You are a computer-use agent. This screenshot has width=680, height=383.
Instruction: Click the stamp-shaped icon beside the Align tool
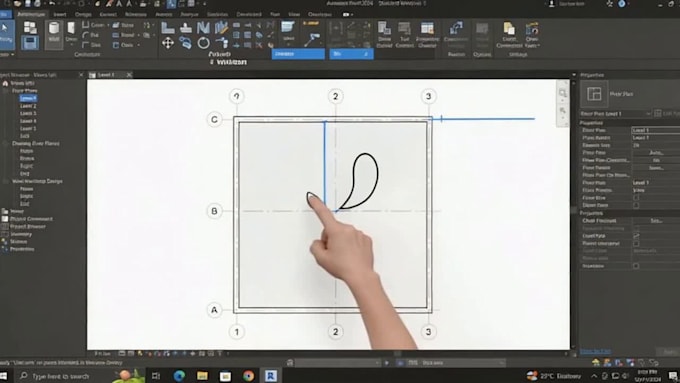(x=186, y=28)
